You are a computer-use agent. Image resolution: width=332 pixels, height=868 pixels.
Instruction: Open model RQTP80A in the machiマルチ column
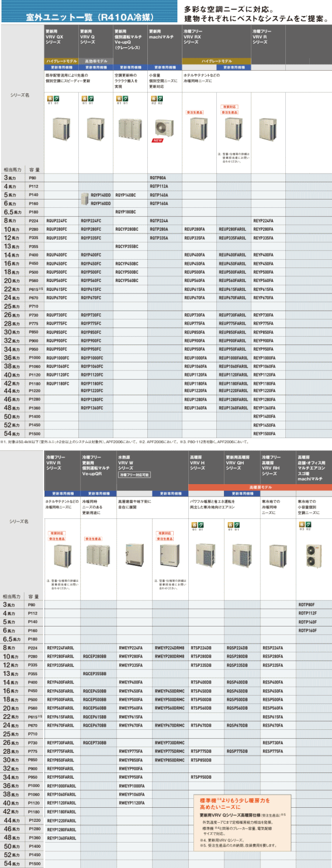(158, 178)
